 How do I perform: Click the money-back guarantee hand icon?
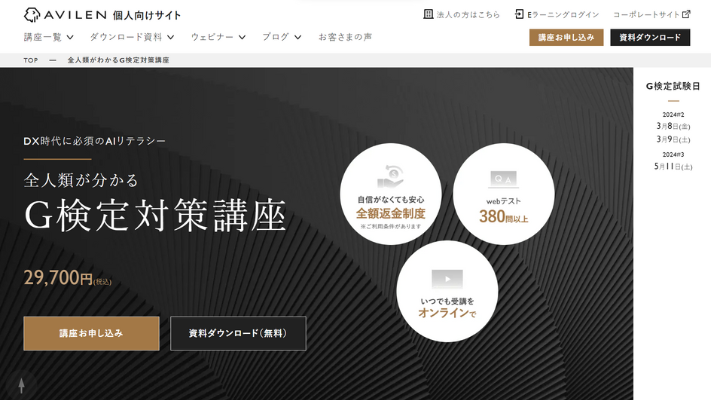click(390, 177)
